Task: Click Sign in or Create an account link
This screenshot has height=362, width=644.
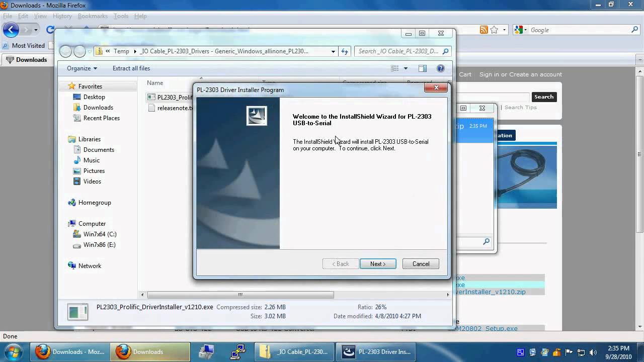Action: click(x=520, y=74)
